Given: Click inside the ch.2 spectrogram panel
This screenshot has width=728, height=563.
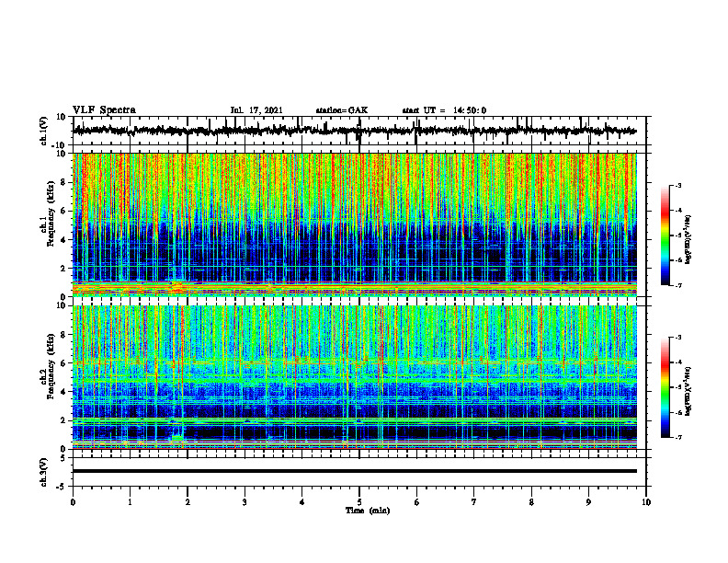Looking at the screenshot, I should 354,377.
